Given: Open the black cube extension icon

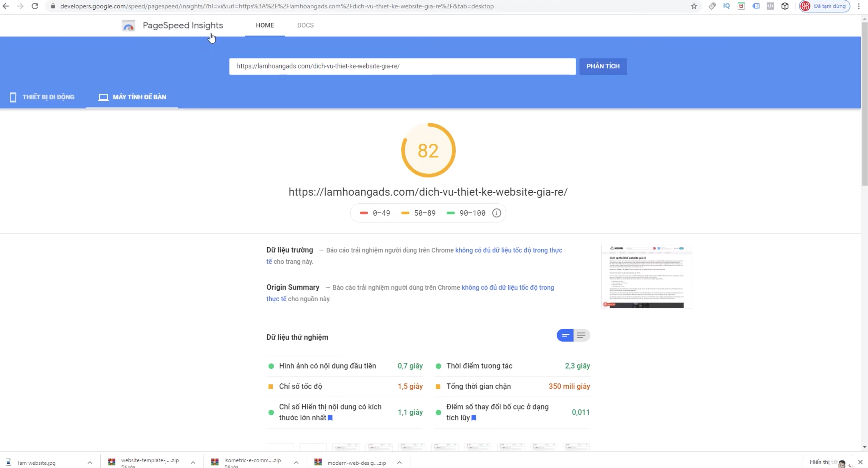Looking at the screenshot, I should pos(785,6).
